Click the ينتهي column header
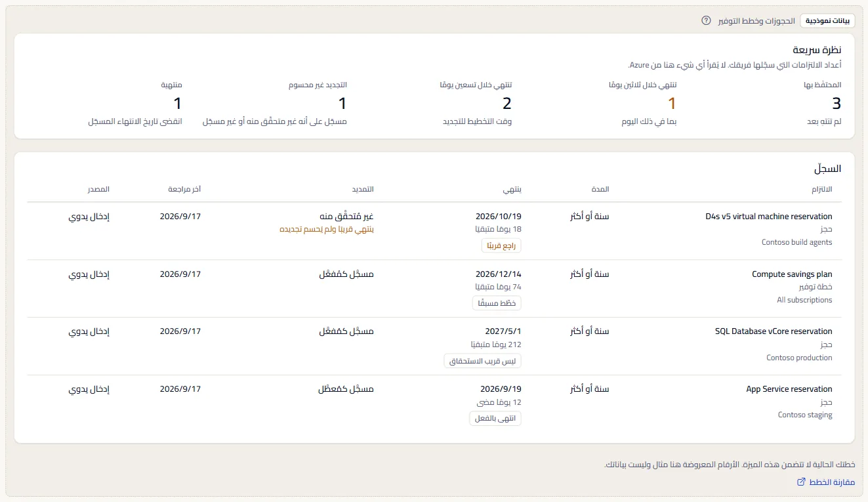Viewport: 868px width, 502px height. click(x=512, y=189)
